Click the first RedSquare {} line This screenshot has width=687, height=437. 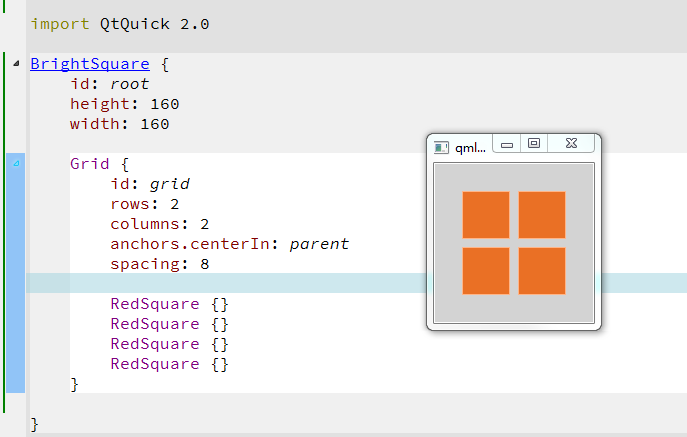point(170,304)
